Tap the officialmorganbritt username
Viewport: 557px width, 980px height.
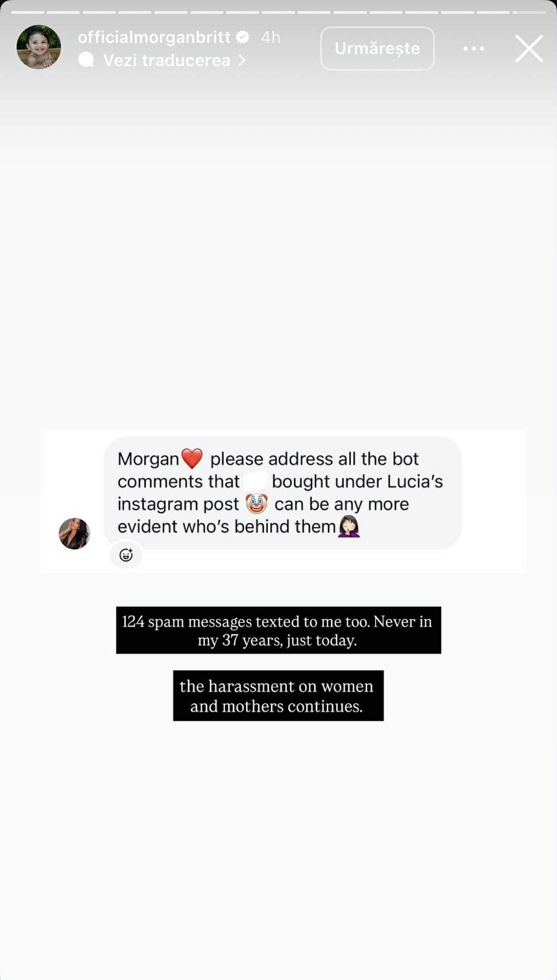tap(154, 37)
